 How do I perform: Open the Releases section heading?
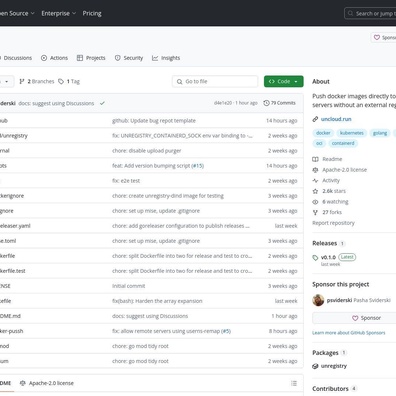point(325,243)
